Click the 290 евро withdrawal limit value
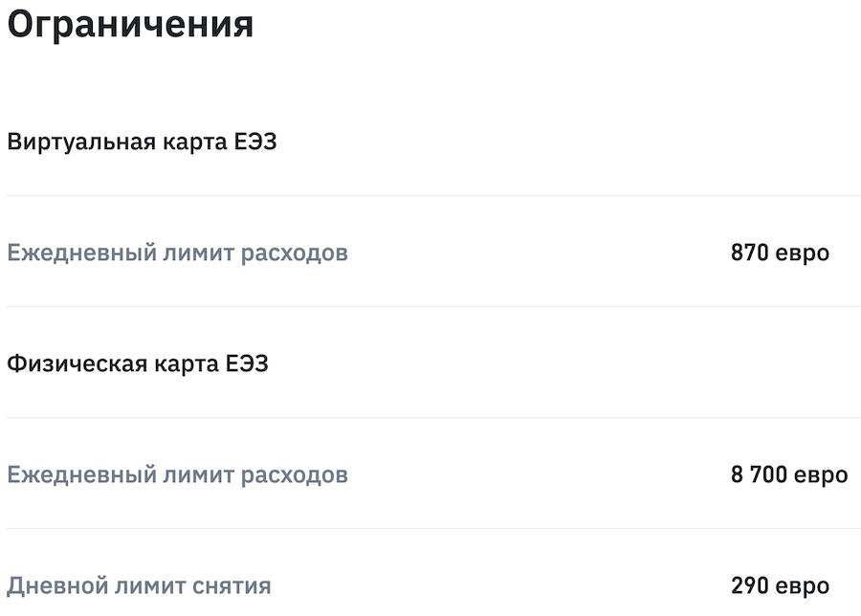 780,586
